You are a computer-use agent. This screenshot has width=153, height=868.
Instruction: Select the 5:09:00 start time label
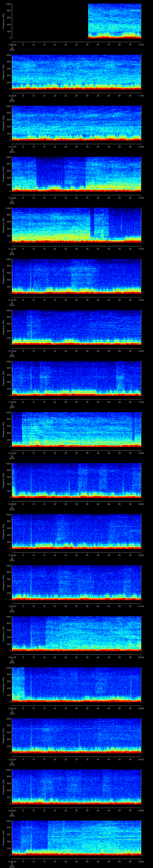coord(12,44)
